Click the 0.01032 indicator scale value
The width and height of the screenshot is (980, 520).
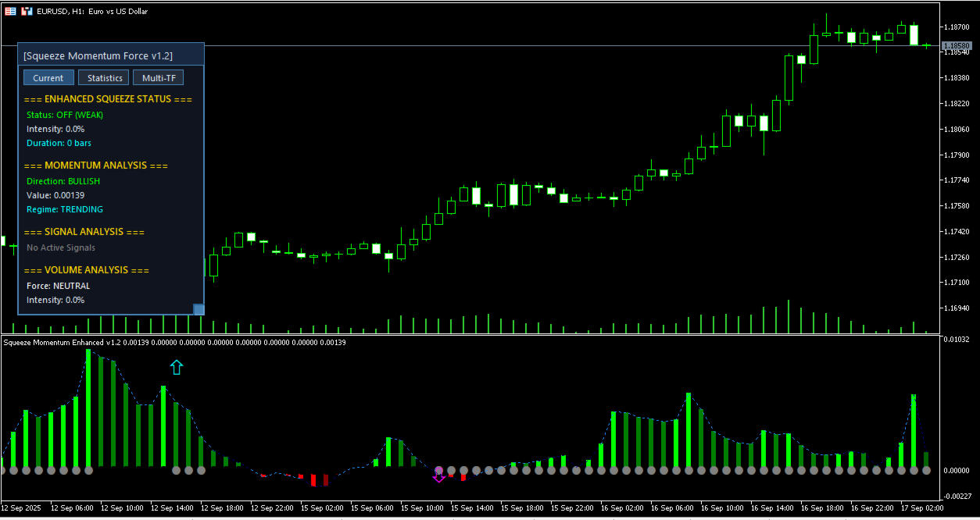[x=957, y=340]
